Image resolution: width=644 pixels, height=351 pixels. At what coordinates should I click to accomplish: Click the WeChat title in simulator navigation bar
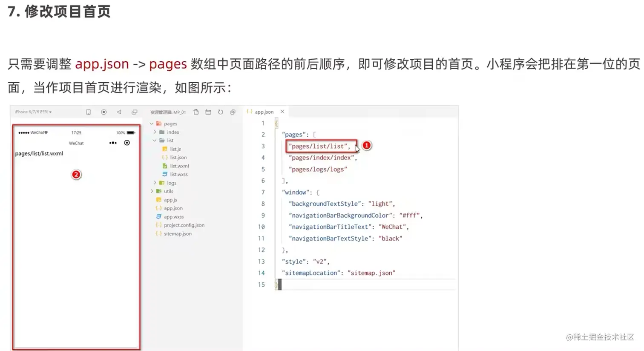tap(76, 143)
